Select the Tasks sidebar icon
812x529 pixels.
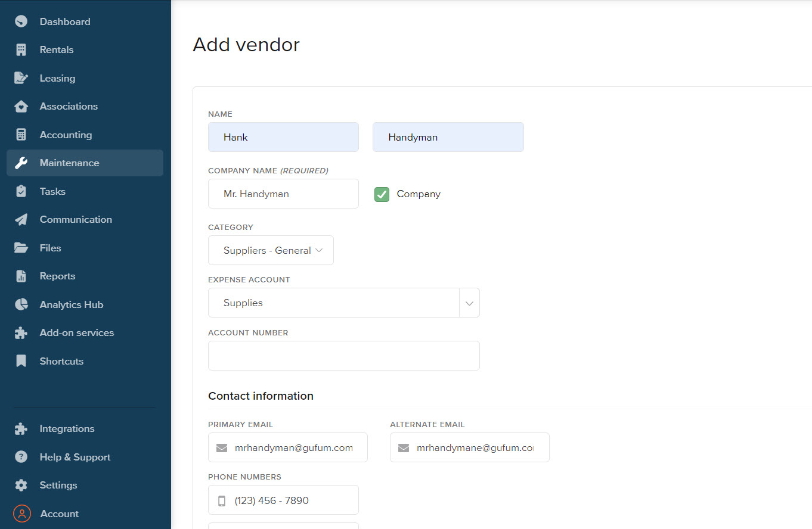52,191
